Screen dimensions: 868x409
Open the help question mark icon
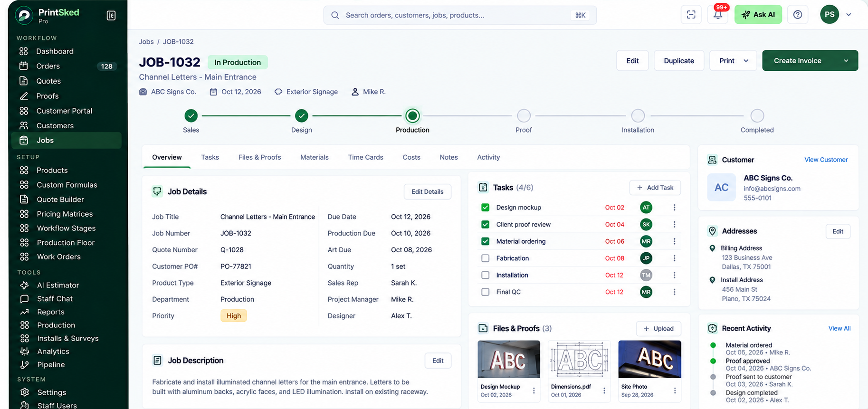tap(798, 15)
